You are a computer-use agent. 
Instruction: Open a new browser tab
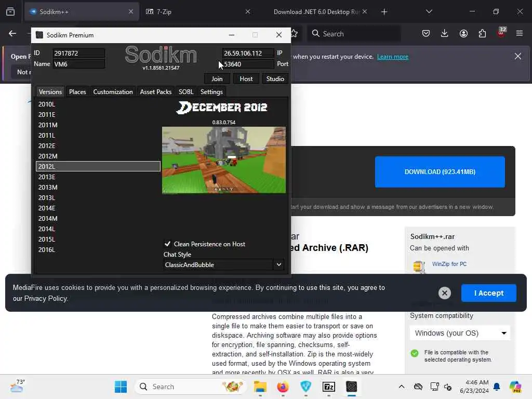pyautogui.click(x=384, y=12)
